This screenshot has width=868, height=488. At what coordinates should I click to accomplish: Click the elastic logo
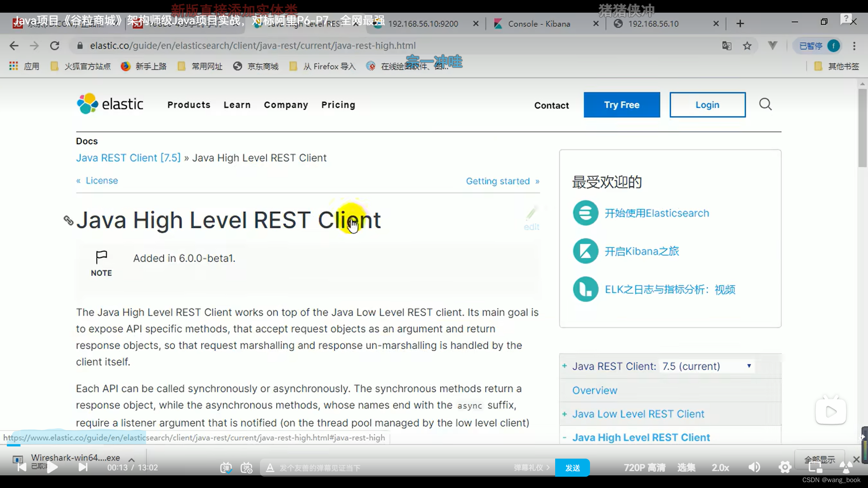coord(110,104)
